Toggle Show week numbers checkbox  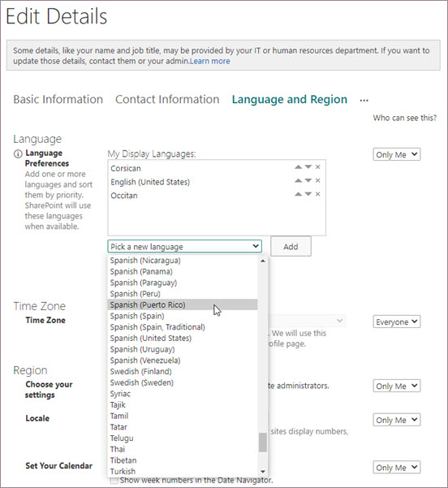click(x=114, y=481)
